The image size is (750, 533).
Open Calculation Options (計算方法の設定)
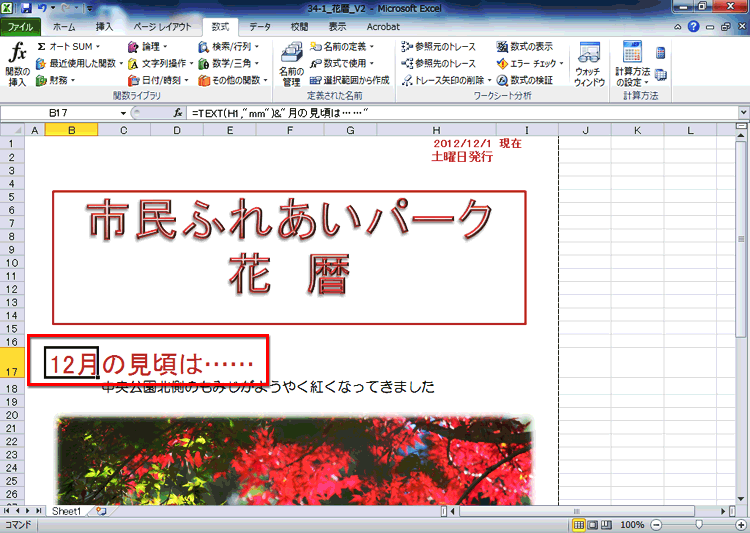point(632,64)
